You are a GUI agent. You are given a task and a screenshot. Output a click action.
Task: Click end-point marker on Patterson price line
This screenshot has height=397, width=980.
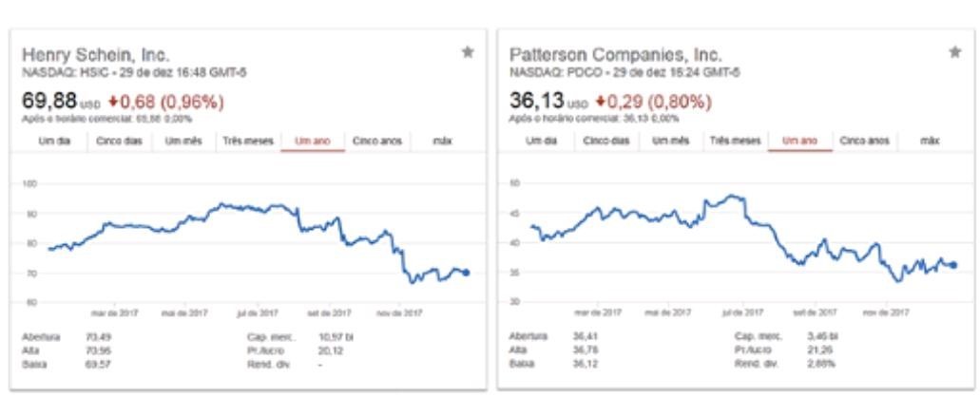click(x=952, y=265)
